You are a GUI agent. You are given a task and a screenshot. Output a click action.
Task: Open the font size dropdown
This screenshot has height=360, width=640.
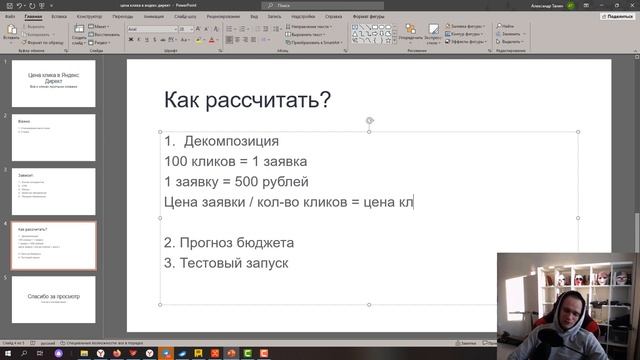pyautogui.click(x=191, y=29)
